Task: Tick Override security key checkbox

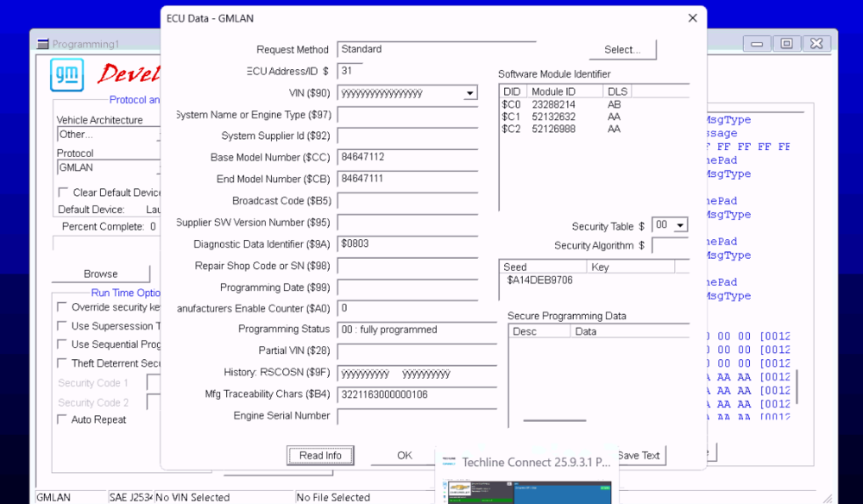Action: pos(62,307)
